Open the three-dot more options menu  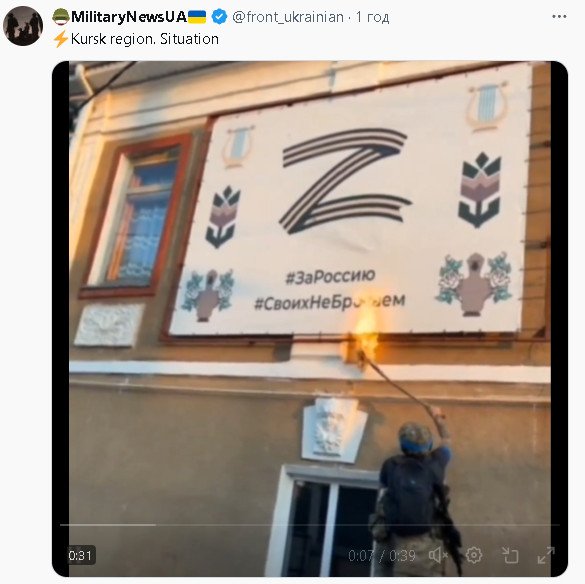559,16
